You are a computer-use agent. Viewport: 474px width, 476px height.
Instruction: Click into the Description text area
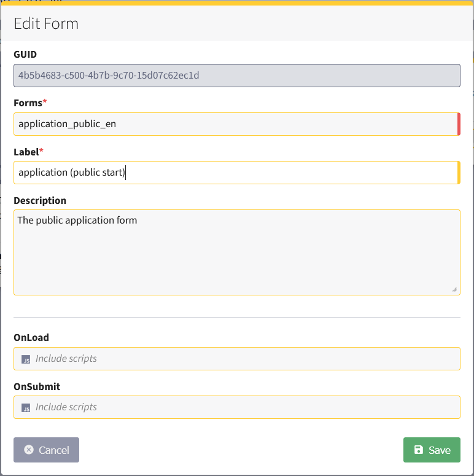tap(237, 252)
